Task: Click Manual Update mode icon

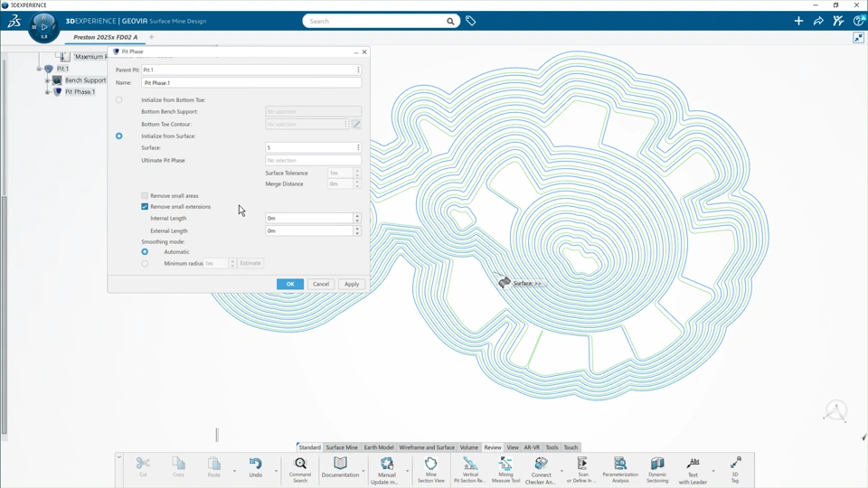Action: point(386,470)
